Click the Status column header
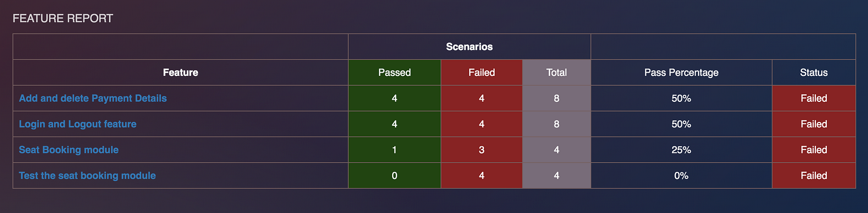 tap(814, 73)
